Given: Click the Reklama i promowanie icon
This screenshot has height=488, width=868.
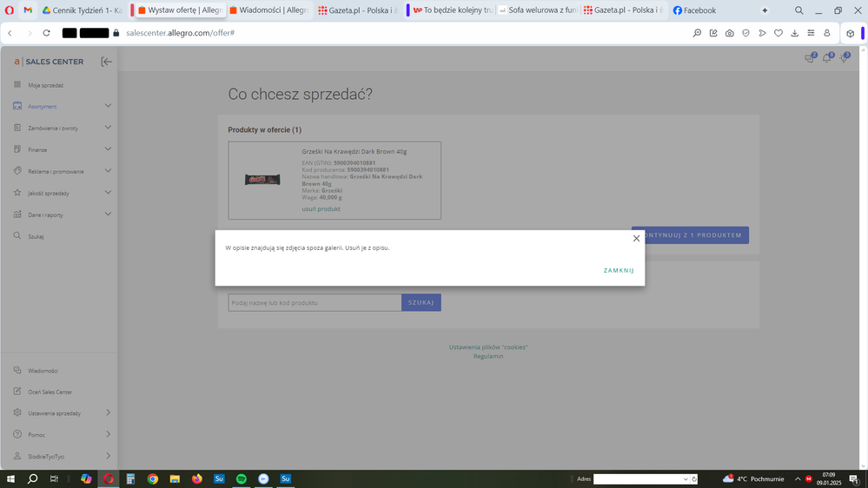Looking at the screenshot, I should coord(17,170).
